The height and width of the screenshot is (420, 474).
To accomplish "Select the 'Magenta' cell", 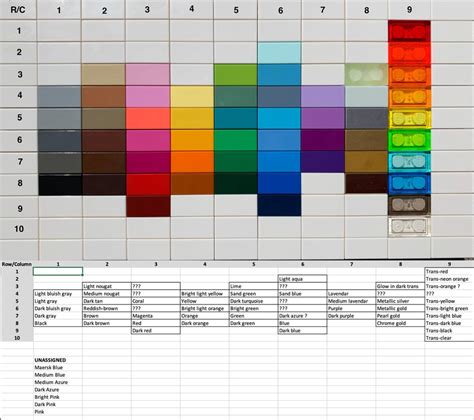I will click(x=156, y=316).
